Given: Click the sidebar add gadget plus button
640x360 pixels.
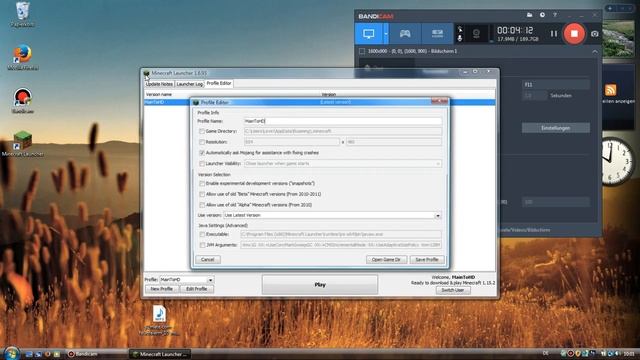Looking at the screenshot, I should click(610, 8).
